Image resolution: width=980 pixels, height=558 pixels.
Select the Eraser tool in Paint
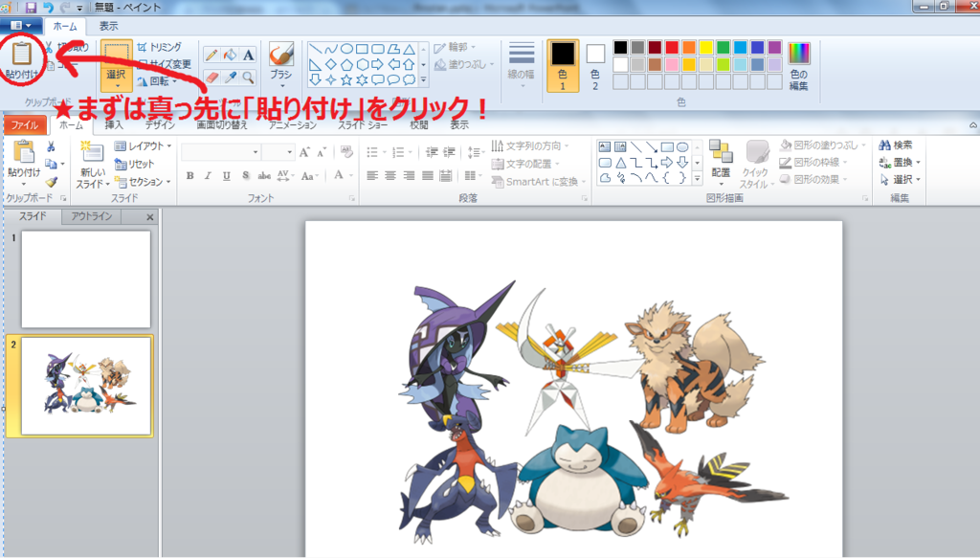tap(212, 77)
